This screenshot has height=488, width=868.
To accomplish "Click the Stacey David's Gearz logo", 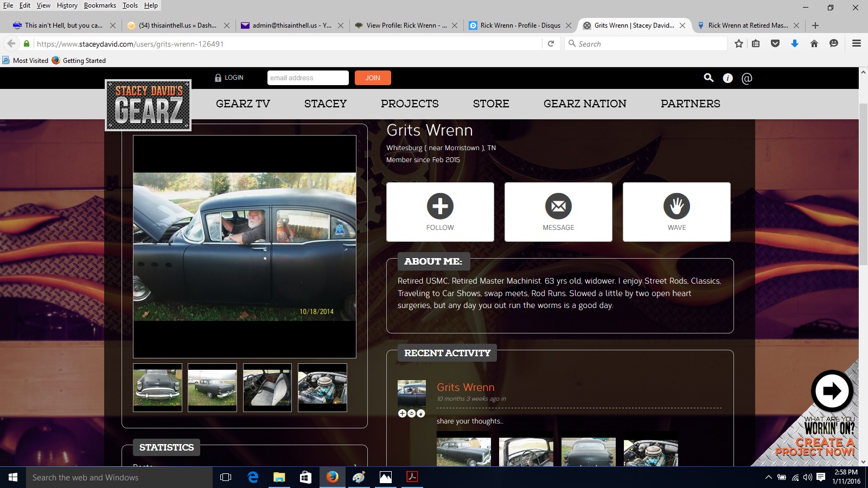I will 148,105.
